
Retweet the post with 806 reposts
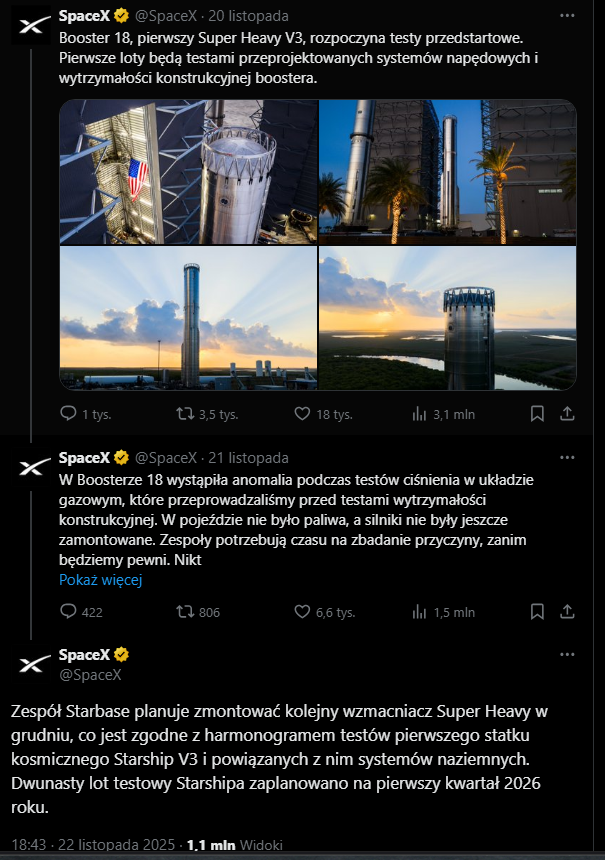[186, 612]
